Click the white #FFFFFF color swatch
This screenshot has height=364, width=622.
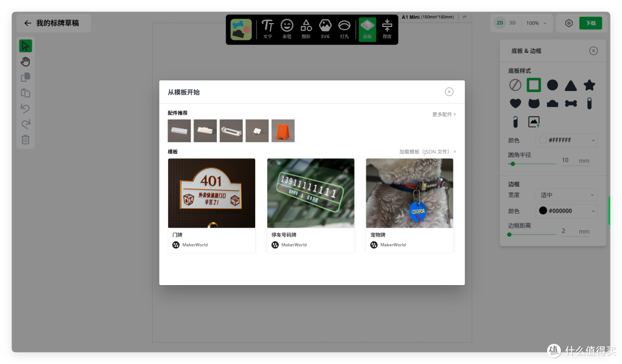pos(543,140)
